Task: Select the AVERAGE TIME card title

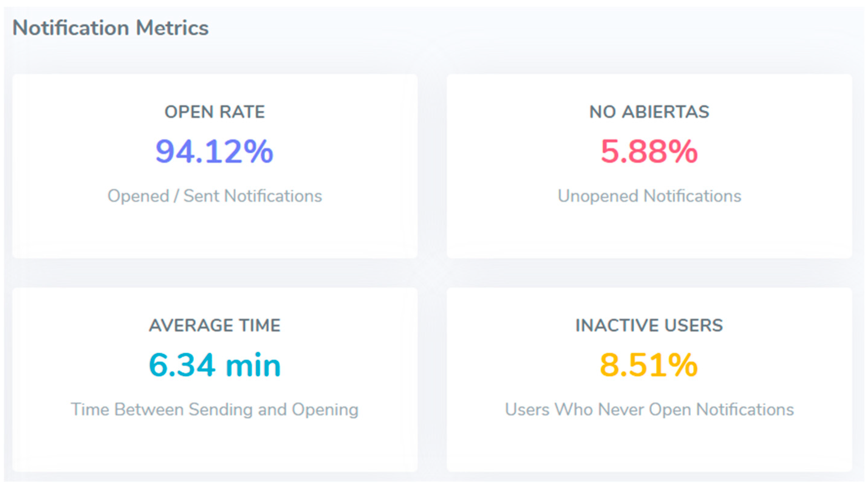Action: [215, 325]
